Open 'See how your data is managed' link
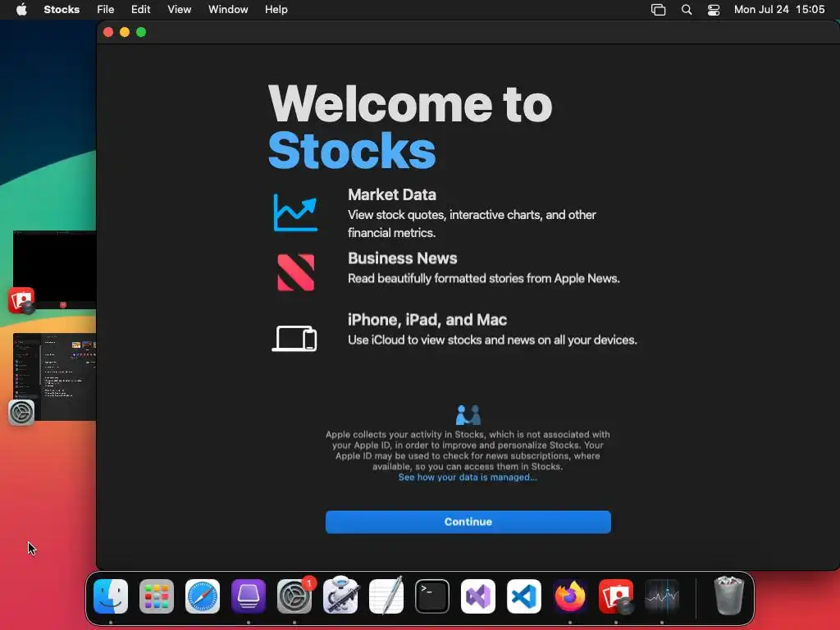The width and height of the screenshot is (840, 630). click(x=467, y=477)
